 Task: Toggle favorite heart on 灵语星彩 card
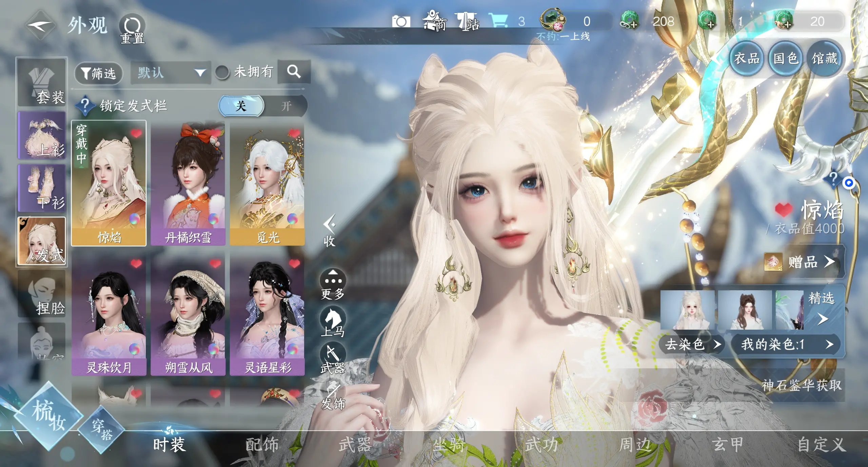(x=294, y=263)
